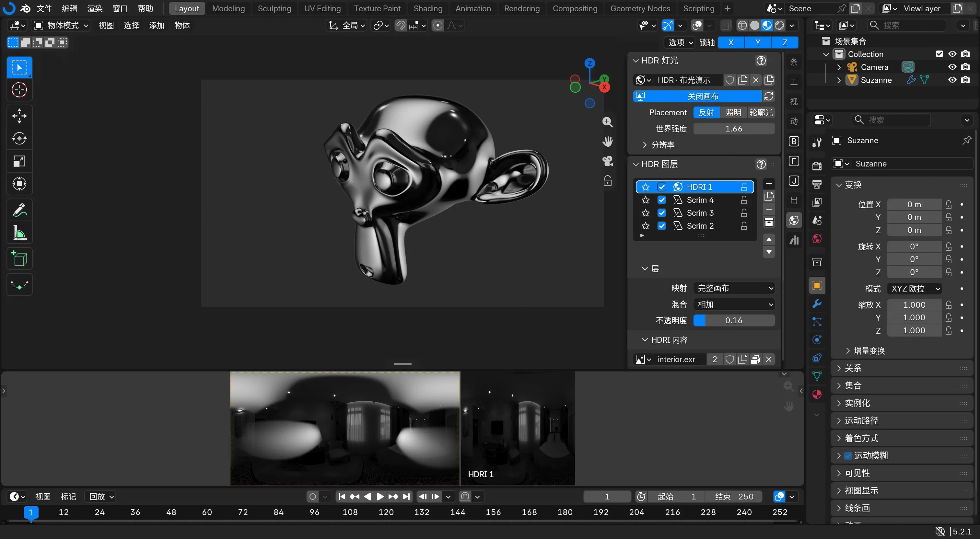Open the World properties tab
Screen dimensions: 980x539
[817, 239]
